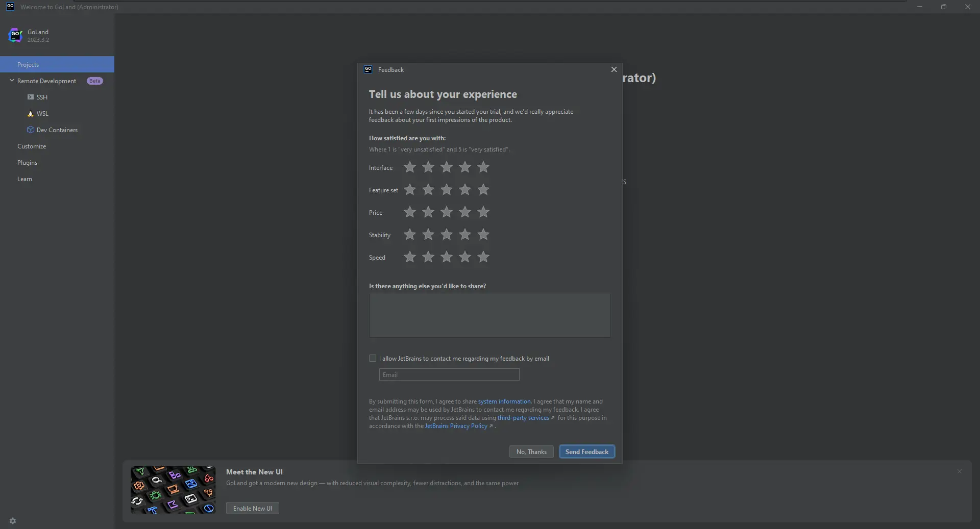Click the additional feedback text area

(489, 315)
